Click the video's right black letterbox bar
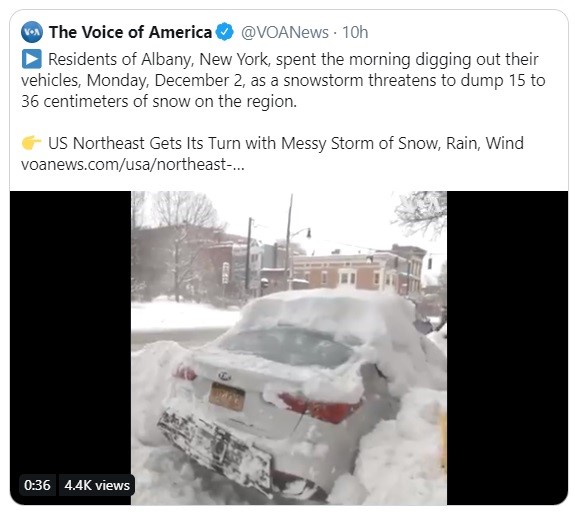This screenshot has height=514, width=575. click(x=507, y=348)
